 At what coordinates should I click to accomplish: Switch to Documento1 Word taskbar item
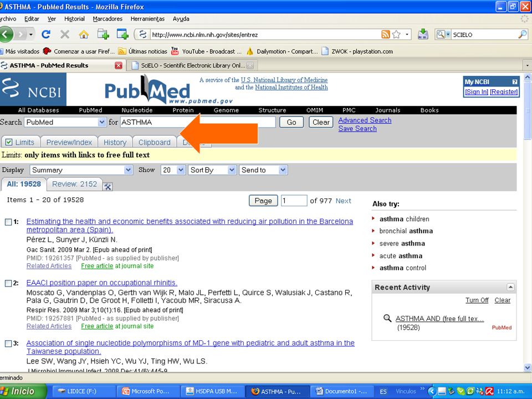pos(342,391)
